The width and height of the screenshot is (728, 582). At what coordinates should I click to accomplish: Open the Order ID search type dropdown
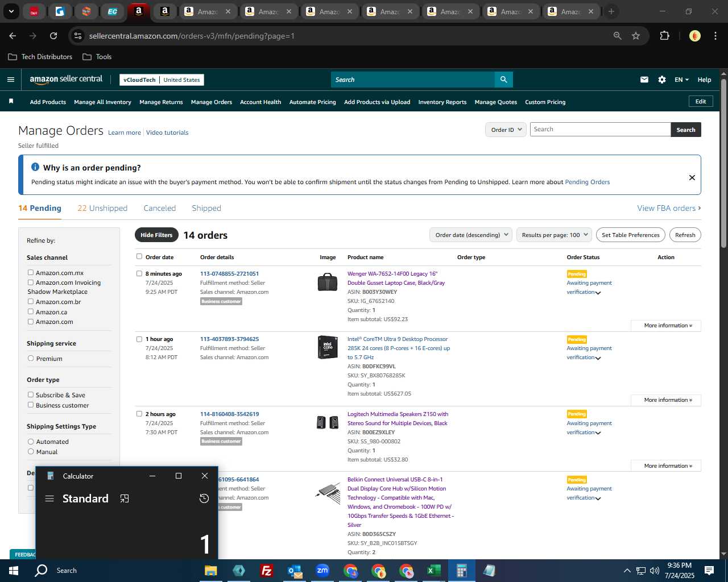coord(506,130)
